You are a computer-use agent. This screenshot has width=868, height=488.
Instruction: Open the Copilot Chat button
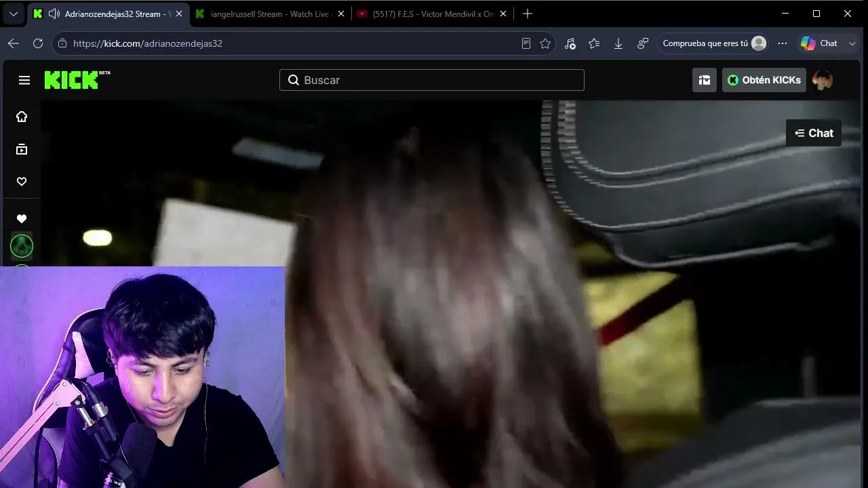coord(819,43)
